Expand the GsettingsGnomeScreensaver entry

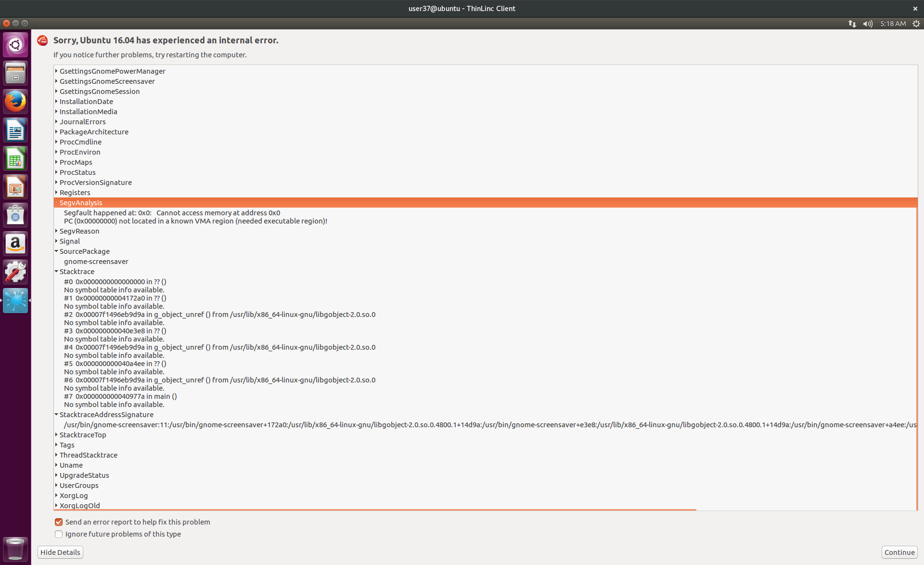coord(56,81)
